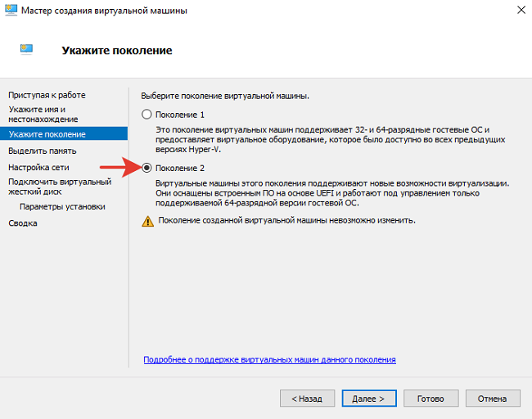Click the virtual machine icon near heading
The width and height of the screenshot is (532, 419).
[x=27, y=50]
